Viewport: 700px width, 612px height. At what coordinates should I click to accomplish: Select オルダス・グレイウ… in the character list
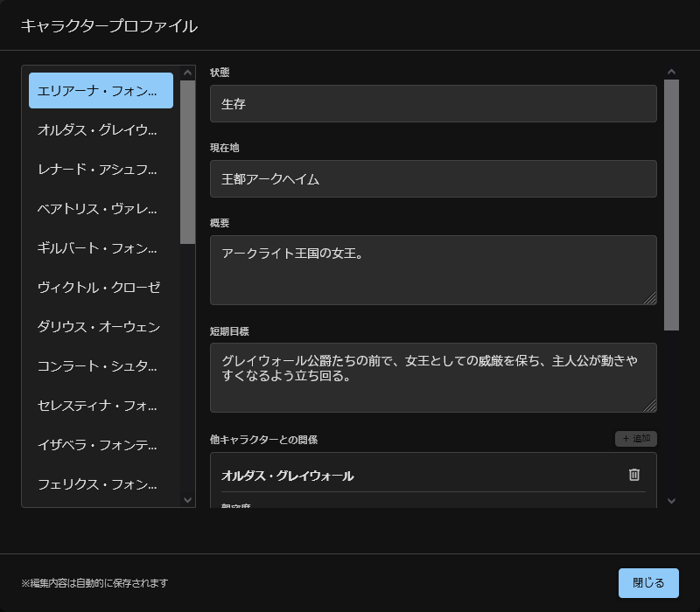point(101,130)
